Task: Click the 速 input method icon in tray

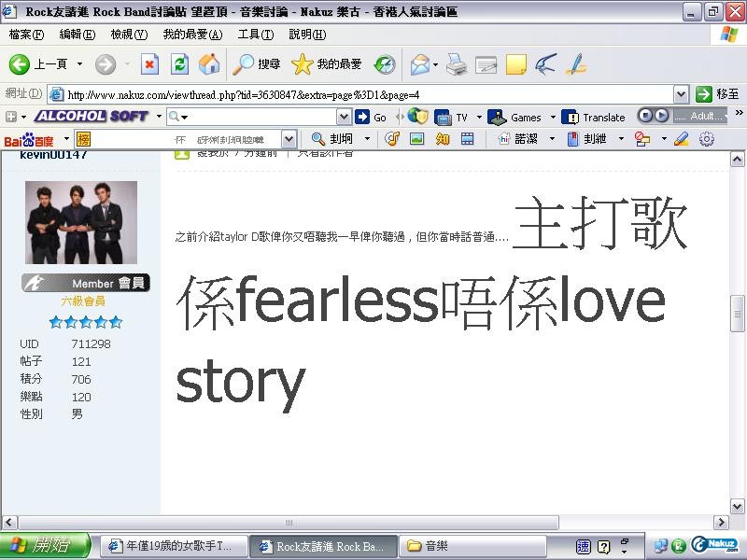Action: click(x=583, y=547)
